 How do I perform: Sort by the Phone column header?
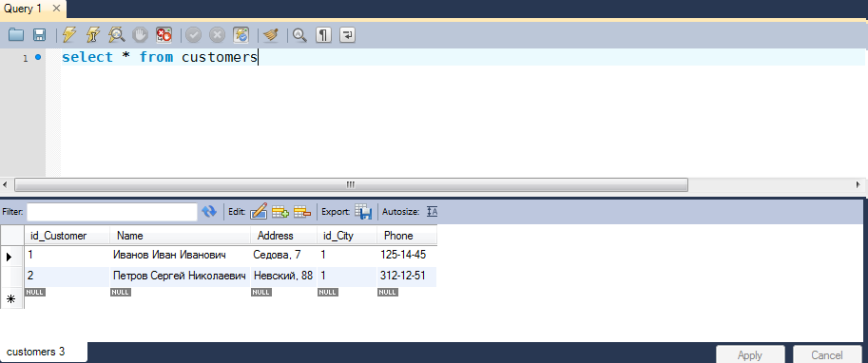pyautogui.click(x=406, y=236)
